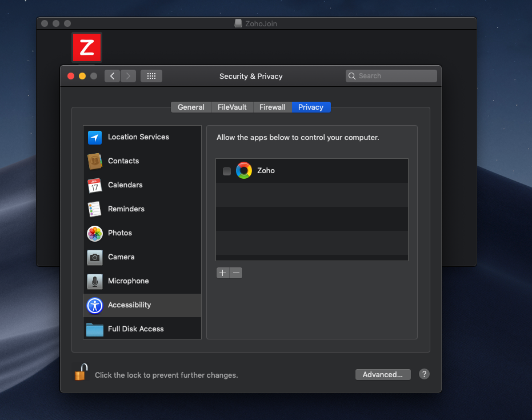
Task: Open the help question mark
Action: point(424,374)
